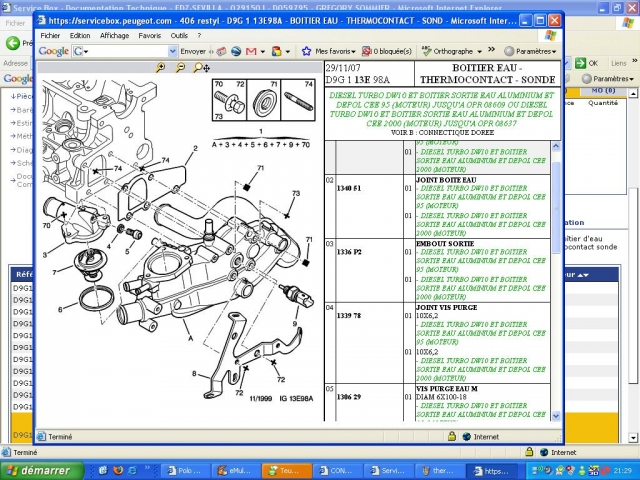
Task: Click parts list scrollbar down arrow
Action: point(556,416)
